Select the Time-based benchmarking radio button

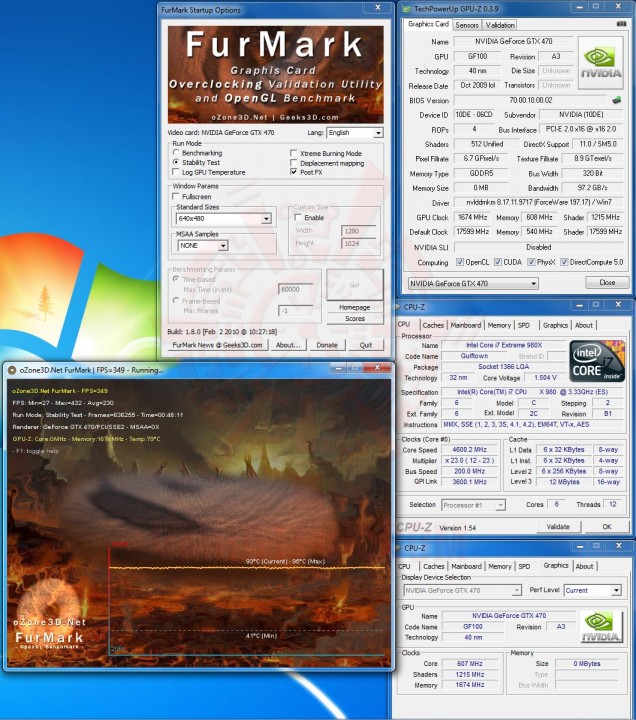pyautogui.click(x=175, y=279)
